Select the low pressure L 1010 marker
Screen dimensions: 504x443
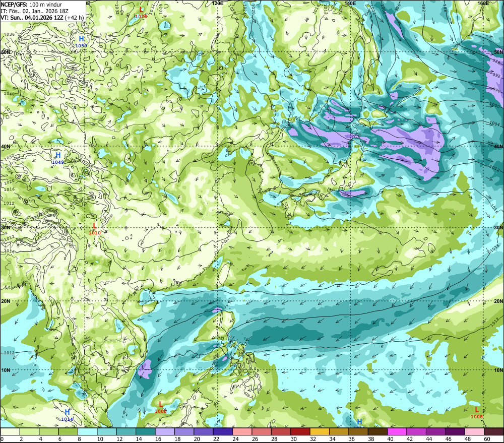(x=95, y=229)
